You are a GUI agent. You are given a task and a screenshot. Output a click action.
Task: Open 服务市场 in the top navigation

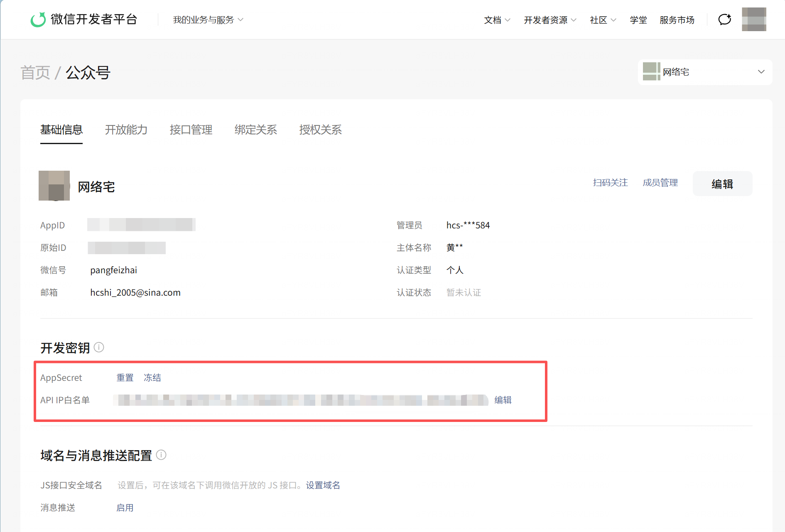tap(677, 20)
